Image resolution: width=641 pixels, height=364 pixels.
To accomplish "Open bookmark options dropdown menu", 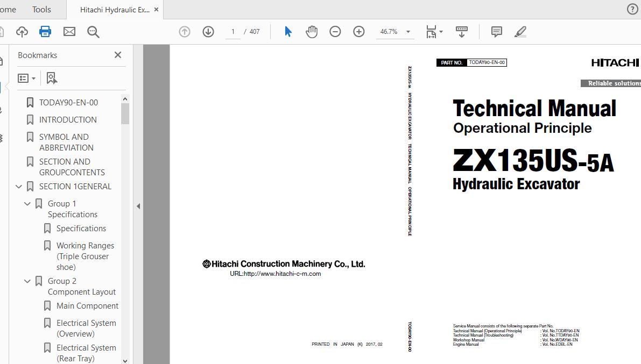I will pyautogui.click(x=26, y=78).
